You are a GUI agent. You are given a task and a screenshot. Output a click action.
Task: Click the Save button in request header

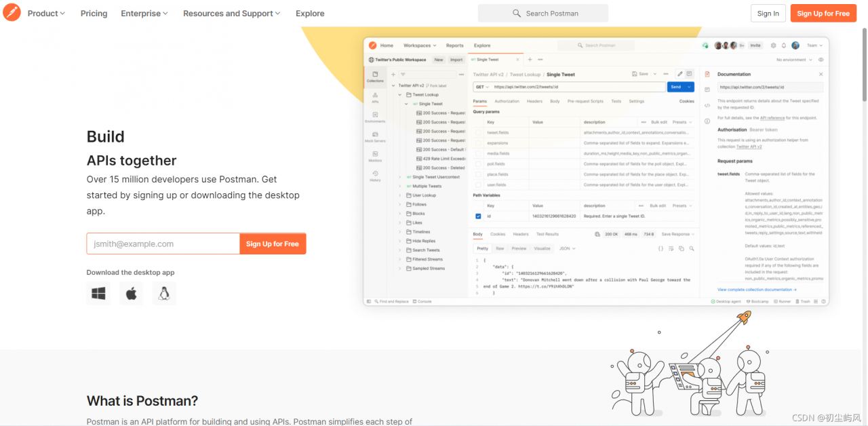click(x=640, y=74)
